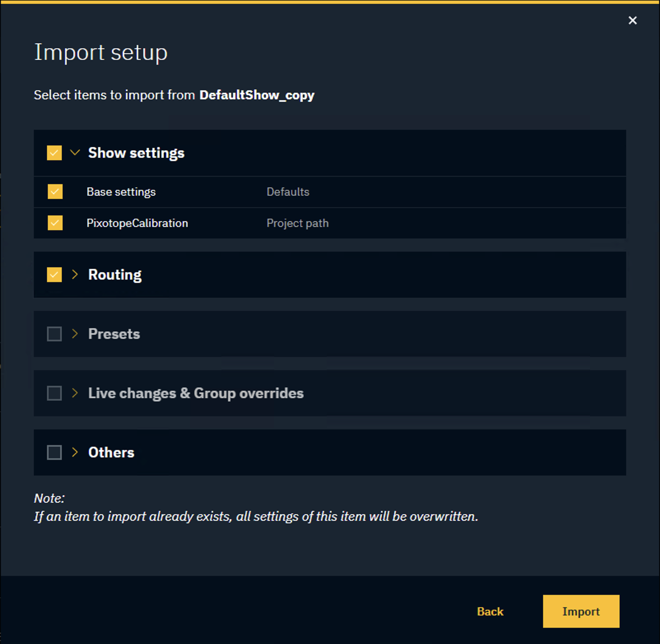The width and height of the screenshot is (660, 644).
Task: Click the Back button
Action: click(x=490, y=611)
